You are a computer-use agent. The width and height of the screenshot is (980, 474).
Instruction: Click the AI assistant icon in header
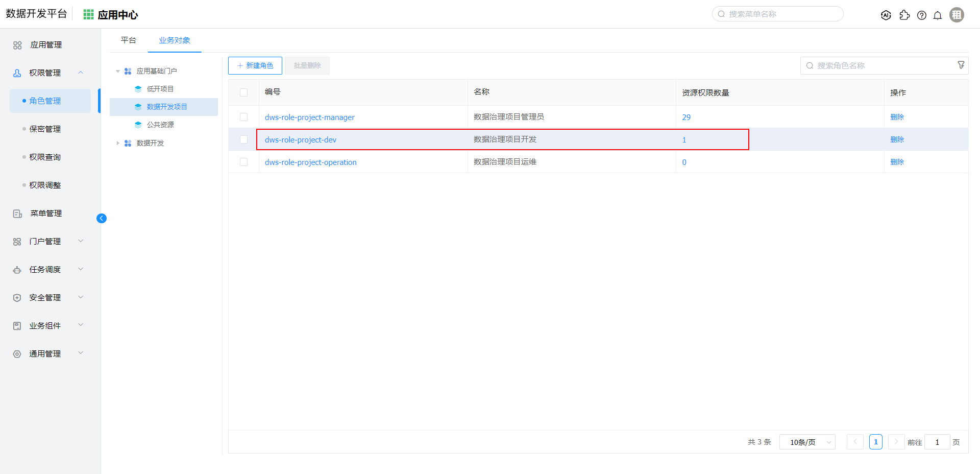coord(886,15)
